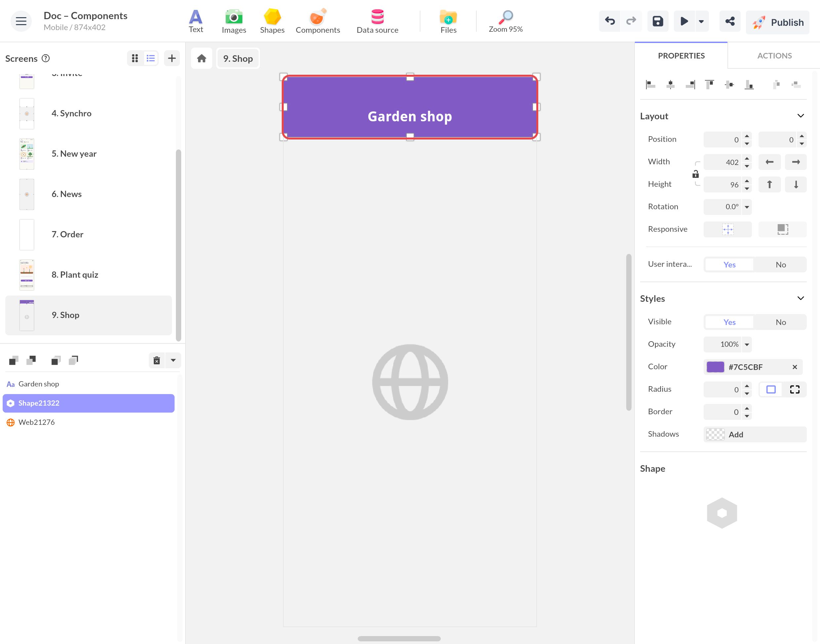Open the 8. Plant quiz screen
The image size is (820, 644).
pos(89,275)
